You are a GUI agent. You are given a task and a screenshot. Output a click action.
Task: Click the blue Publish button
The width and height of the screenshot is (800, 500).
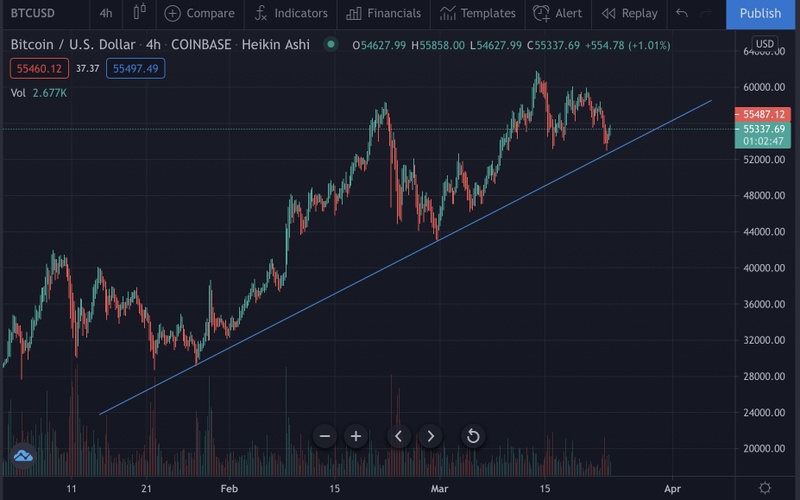click(x=760, y=13)
